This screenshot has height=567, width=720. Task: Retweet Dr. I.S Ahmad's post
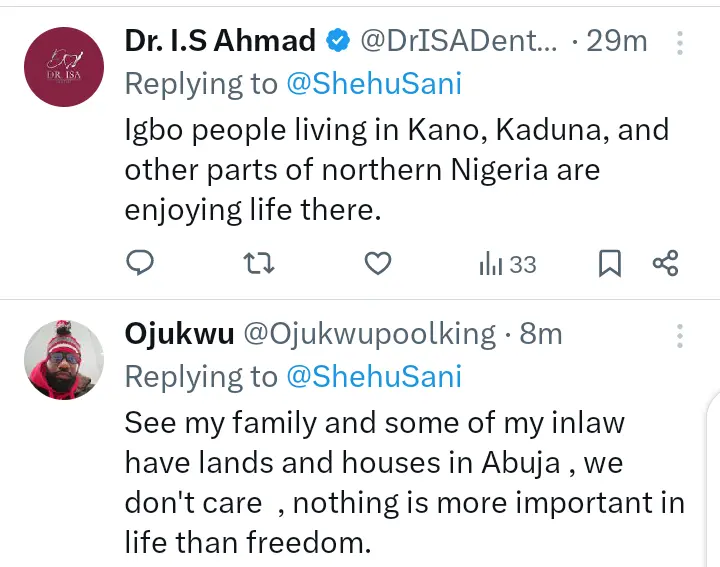(x=259, y=263)
